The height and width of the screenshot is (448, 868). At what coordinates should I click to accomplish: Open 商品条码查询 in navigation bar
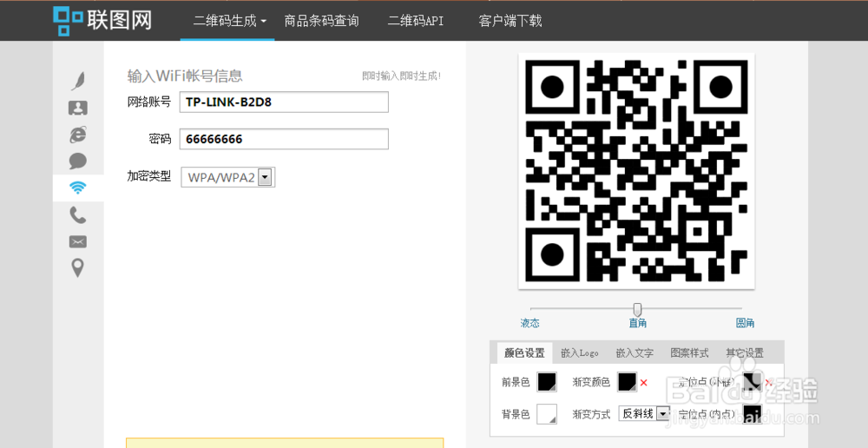coord(322,21)
